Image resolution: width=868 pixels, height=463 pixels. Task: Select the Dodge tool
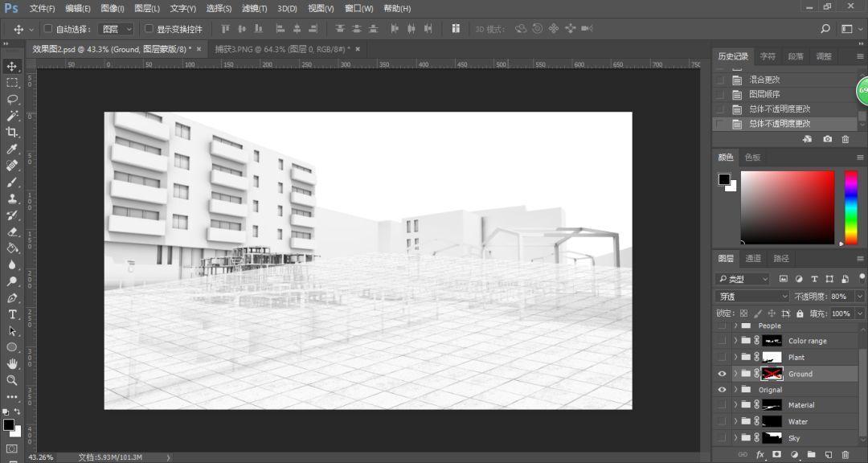(11, 281)
